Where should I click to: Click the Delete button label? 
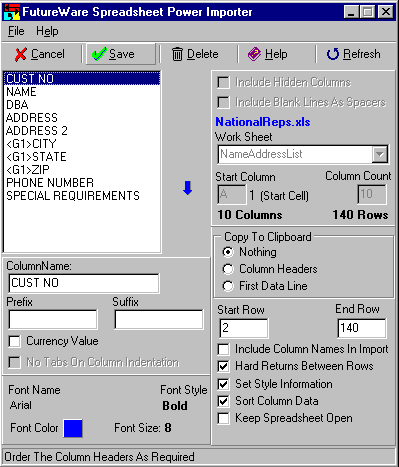[203, 54]
